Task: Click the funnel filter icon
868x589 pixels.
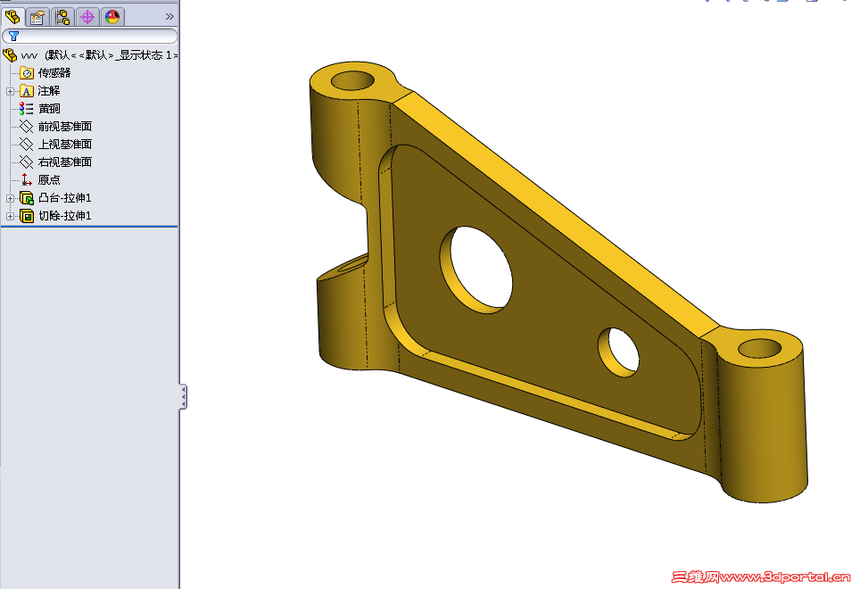Action: coord(14,36)
